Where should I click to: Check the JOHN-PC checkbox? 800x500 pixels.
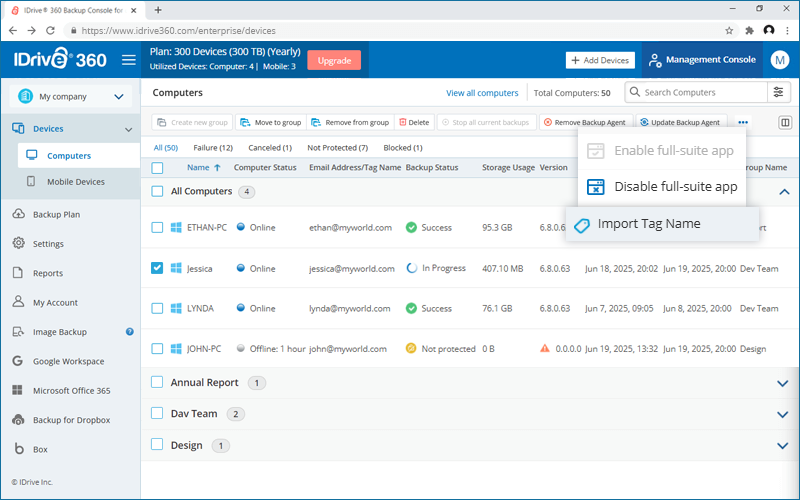[157, 348]
